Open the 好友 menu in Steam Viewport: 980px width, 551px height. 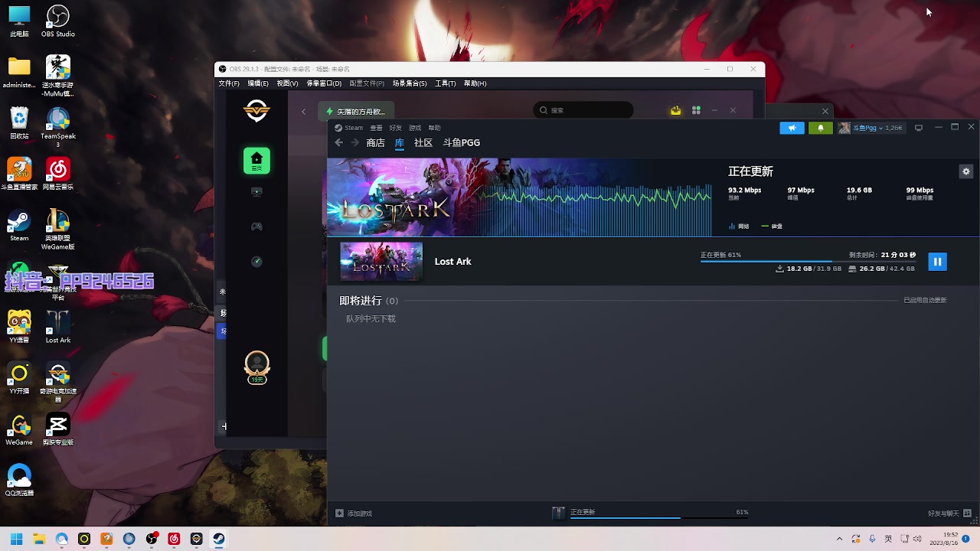tap(395, 128)
